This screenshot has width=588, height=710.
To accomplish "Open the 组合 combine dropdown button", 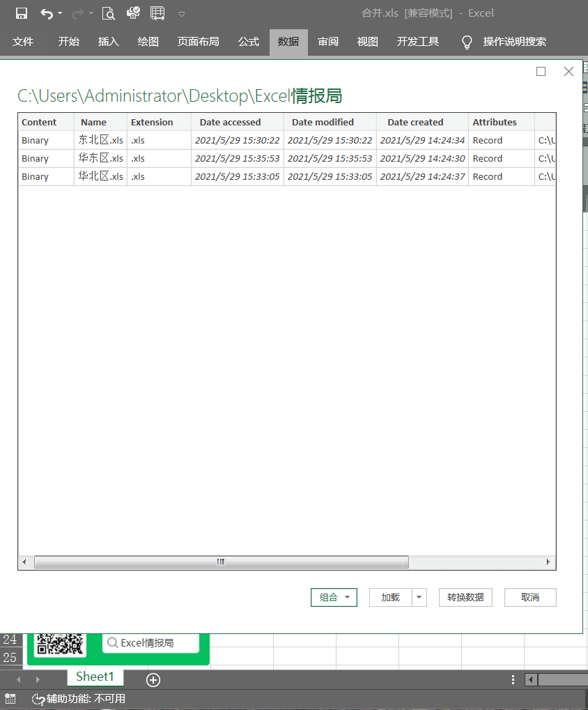I will point(334,597).
